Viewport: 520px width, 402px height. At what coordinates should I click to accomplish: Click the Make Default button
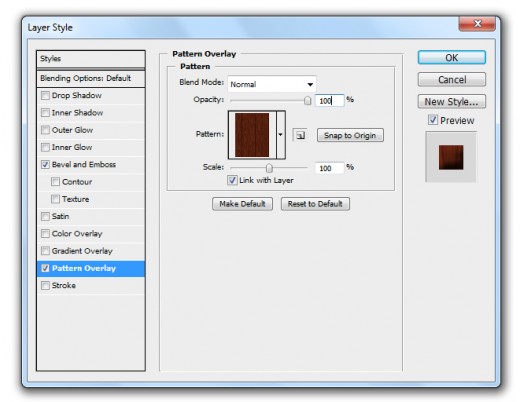tap(242, 204)
